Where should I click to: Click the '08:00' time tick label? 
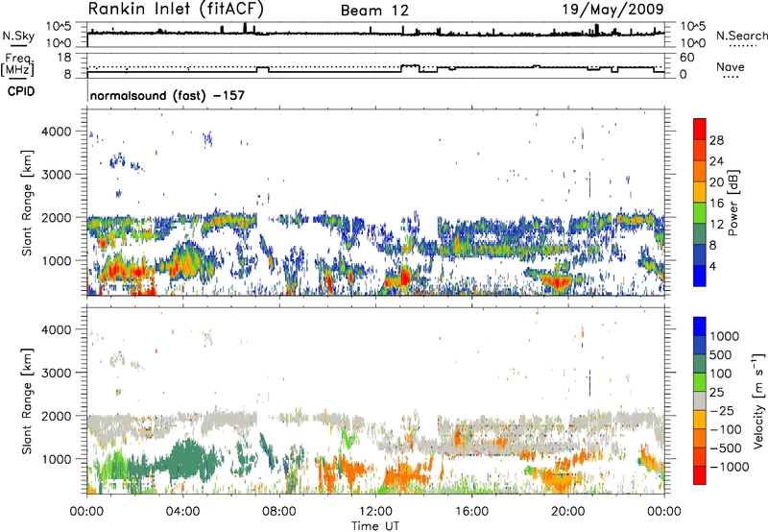click(279, 512)
